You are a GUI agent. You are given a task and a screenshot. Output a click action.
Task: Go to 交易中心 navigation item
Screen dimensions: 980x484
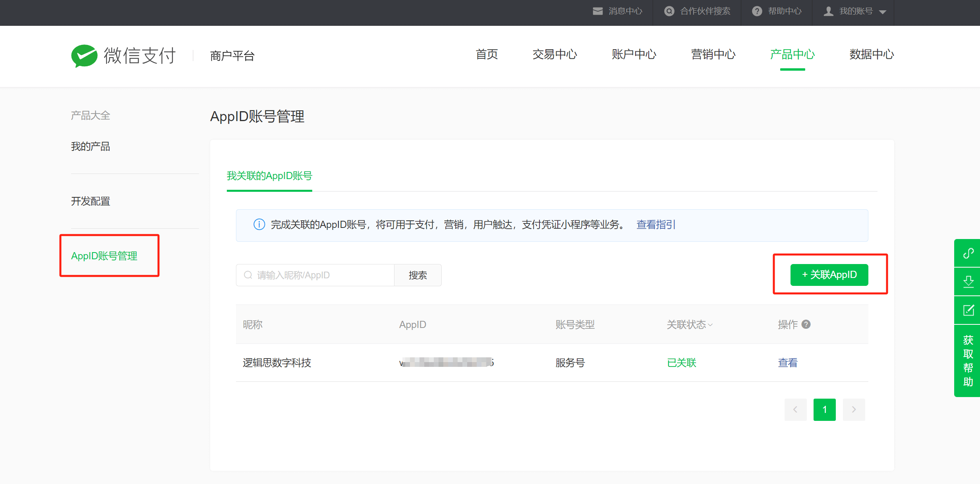[555, 54]
